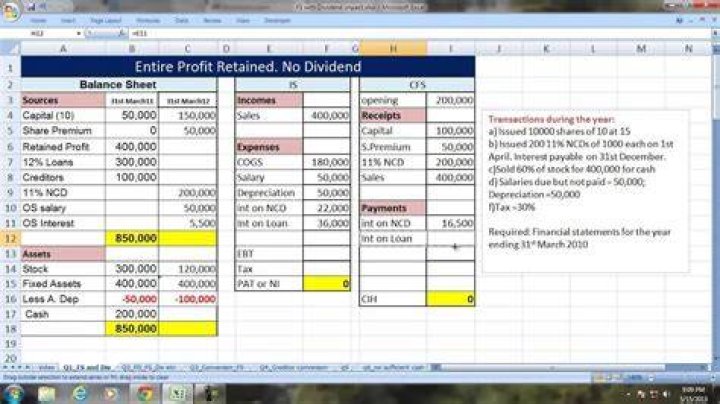The width and height of the screenshot is (720, 404).
Task: Select the 'Int on Loan' cell under Payments
Action: click(x=393, y=239)
